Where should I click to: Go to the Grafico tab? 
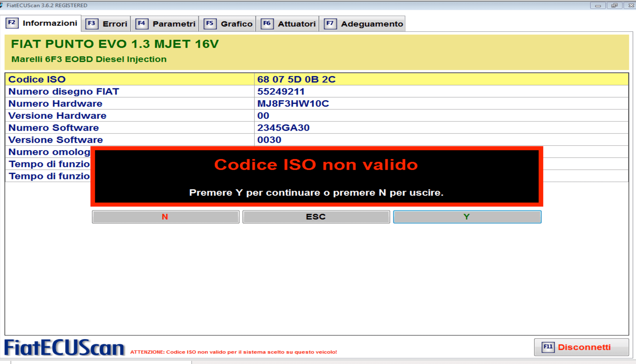[x=236, y=24]
